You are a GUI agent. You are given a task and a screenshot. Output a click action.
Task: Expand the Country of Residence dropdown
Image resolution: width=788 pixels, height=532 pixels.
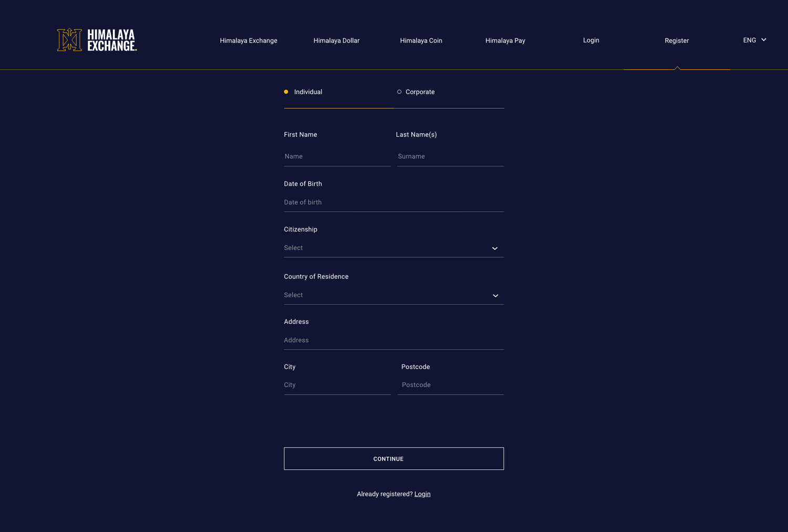[394, 295]
